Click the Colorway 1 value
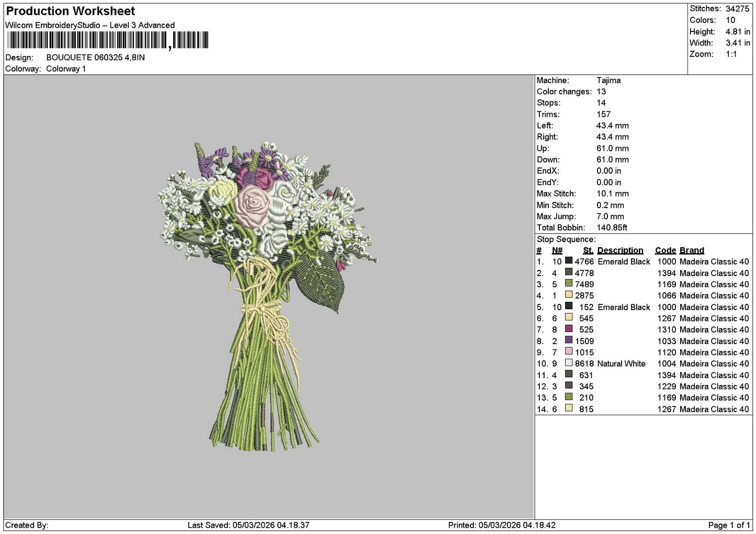Viewport: 756px width, 534px height. click(x=66, y=69)
